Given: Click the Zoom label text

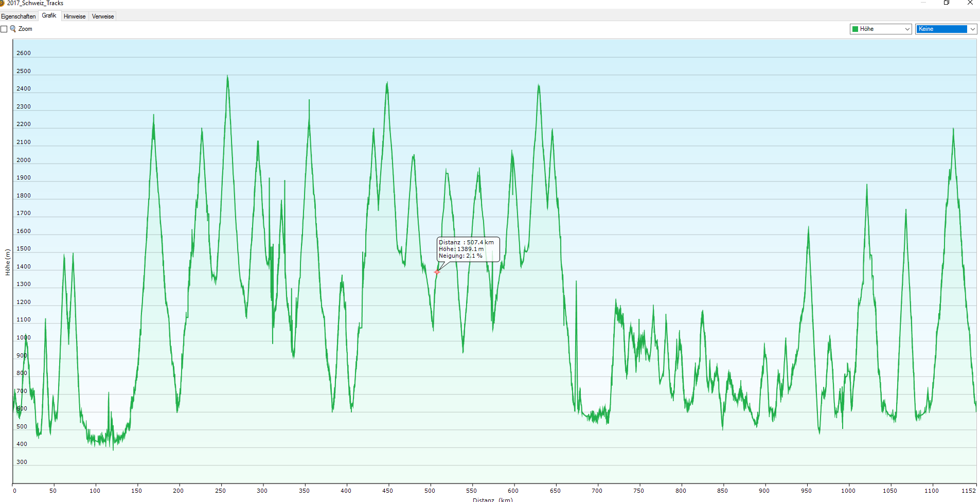Looking at the screenshot, I should tap(25, 29).
